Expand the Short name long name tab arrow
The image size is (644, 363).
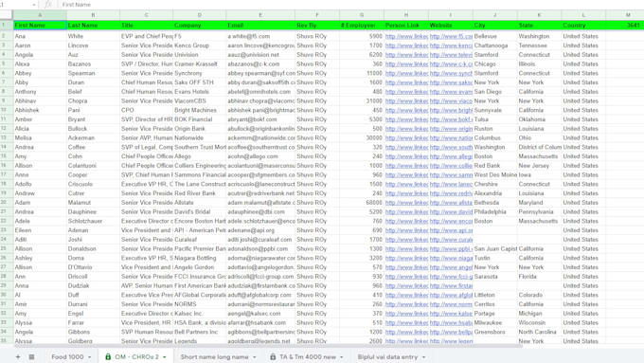tap(254, 357)
